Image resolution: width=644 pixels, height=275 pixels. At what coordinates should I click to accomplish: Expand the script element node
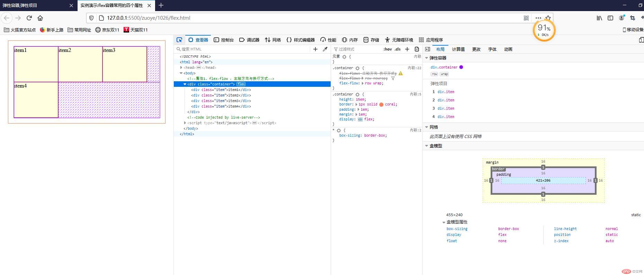tap(185, 123)
